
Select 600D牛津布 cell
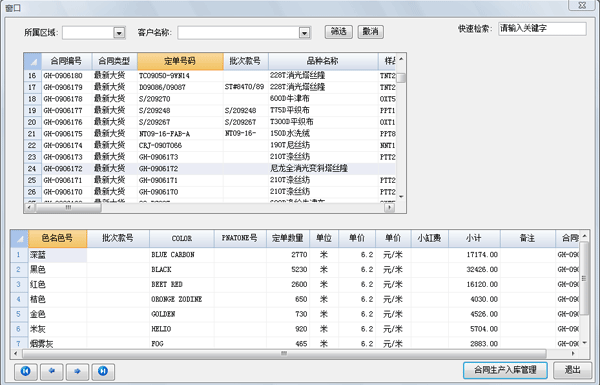coord(323,99)
